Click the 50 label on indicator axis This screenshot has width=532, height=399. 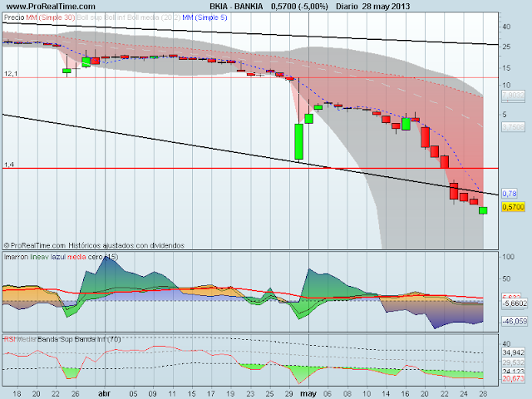[506, 278]
